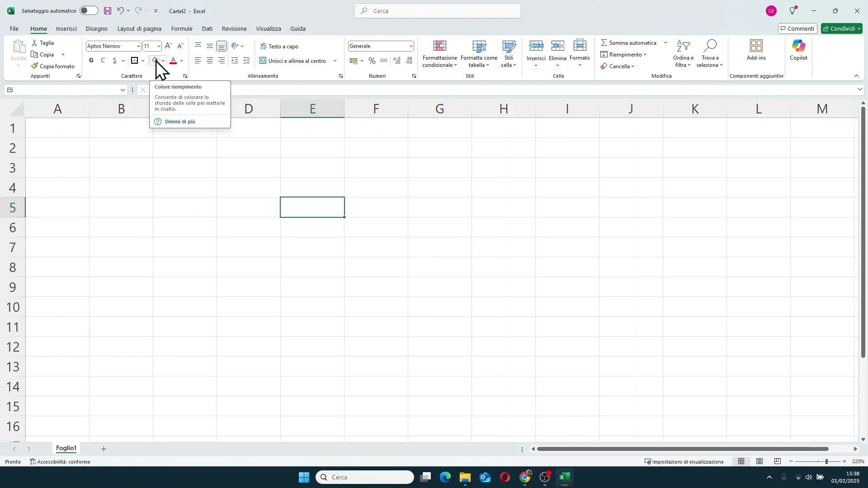The height and width of the screenshot is (488, 868).
Task: Switch to Normal view in status bar
Action: pyautogui.click(x=741, y=461)
